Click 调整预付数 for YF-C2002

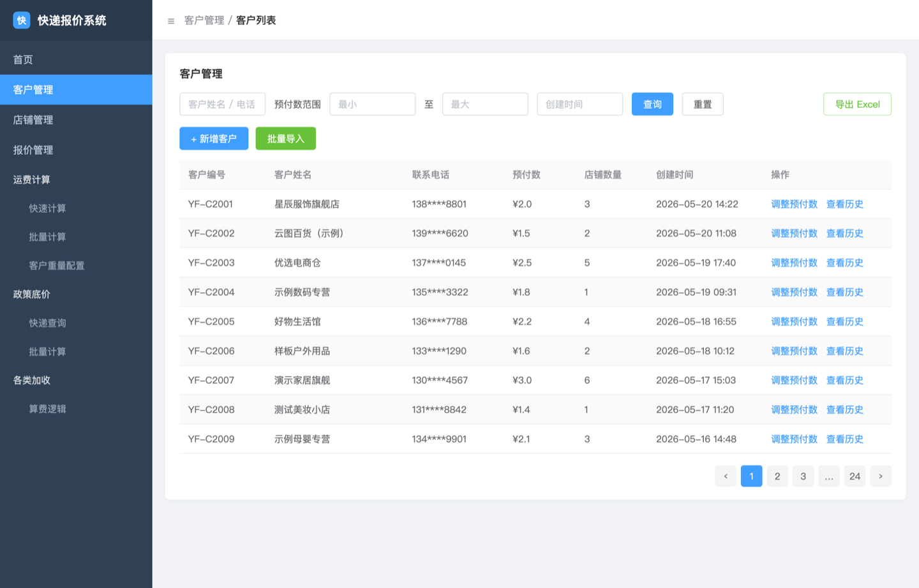pos(795,233)
